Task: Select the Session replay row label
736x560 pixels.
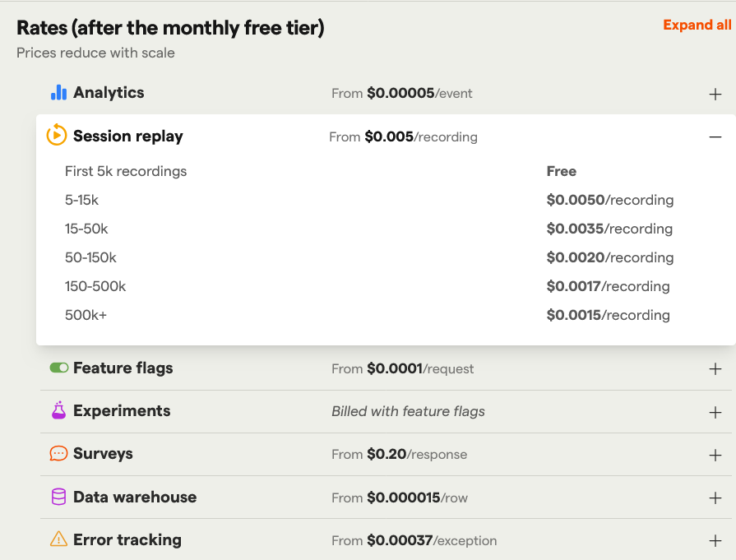Action: pos(128,136)
